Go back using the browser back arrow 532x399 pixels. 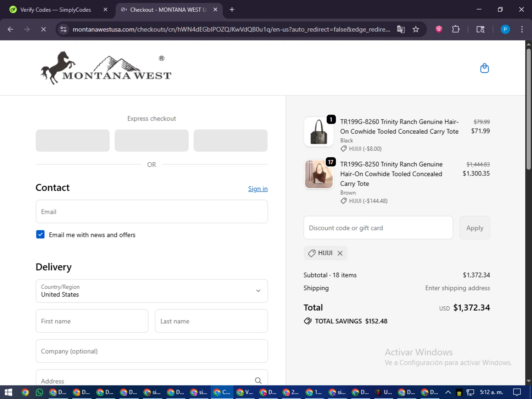10,29
